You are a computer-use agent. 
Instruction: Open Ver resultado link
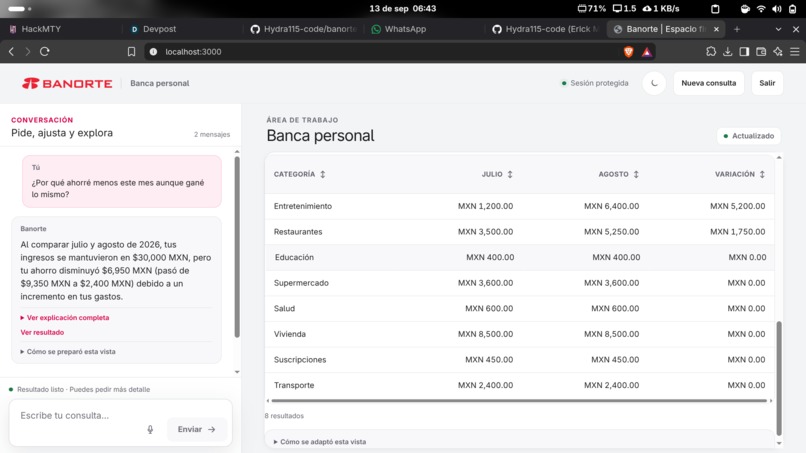(x=42, y=332)
